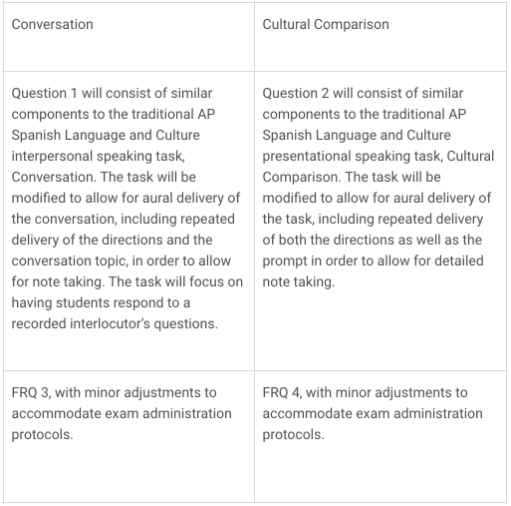Click "protocols." in the bottom-right cell

pyautogui.click(x=293, y=435)
